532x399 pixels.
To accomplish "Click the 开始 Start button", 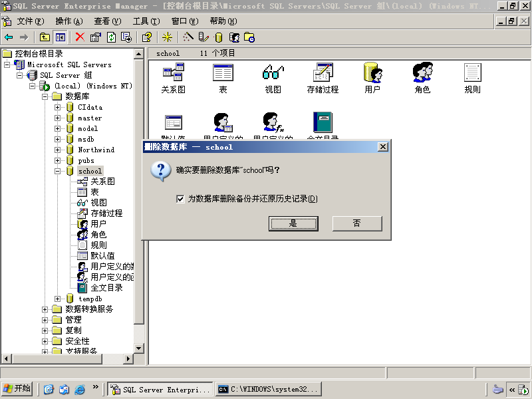I will [x=18, y=389].
